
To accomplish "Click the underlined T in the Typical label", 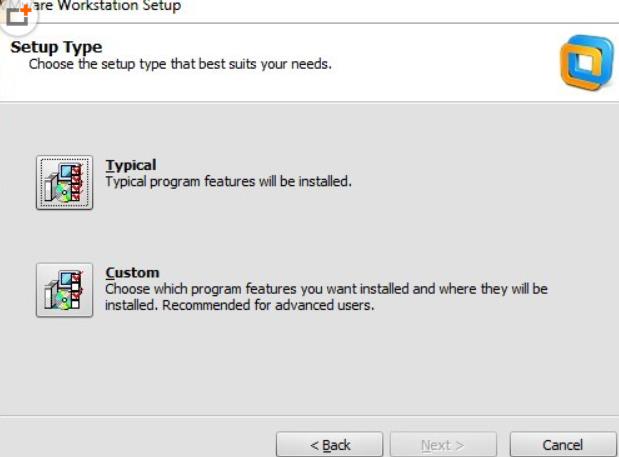I will pos(110,165).
